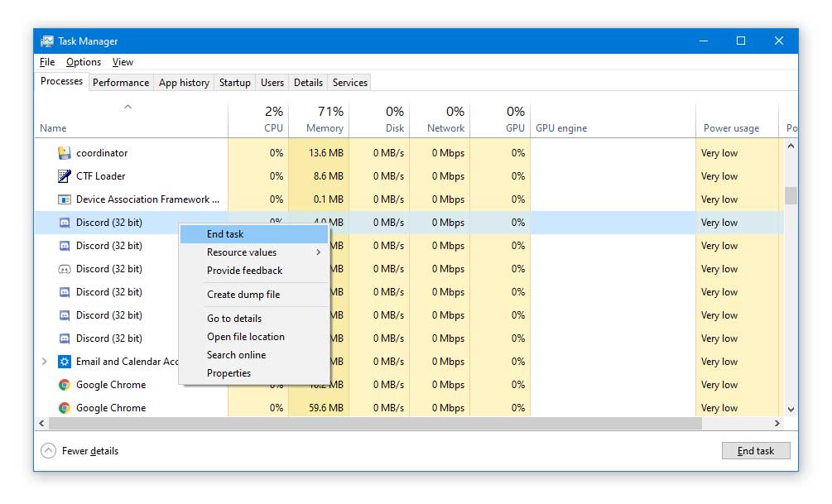Click the 8.6 MB memory cell
Screen dimensions: 832x504
[x=319, y=176]
